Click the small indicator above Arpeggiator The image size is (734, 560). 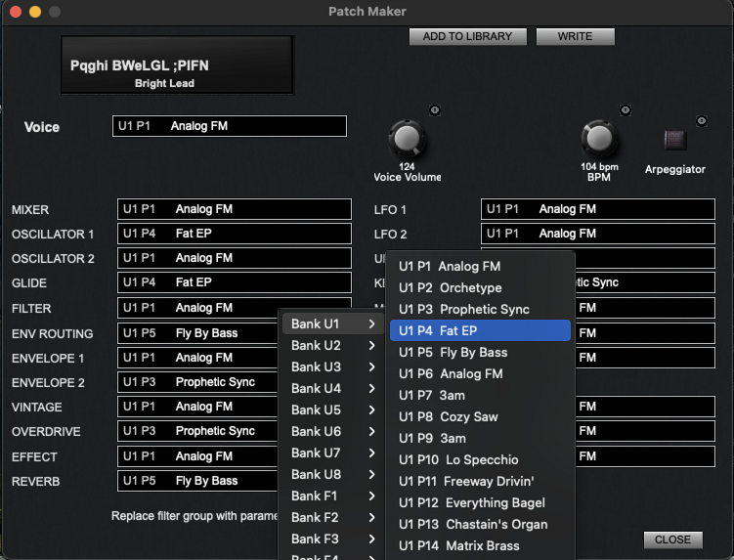(701, 120)
